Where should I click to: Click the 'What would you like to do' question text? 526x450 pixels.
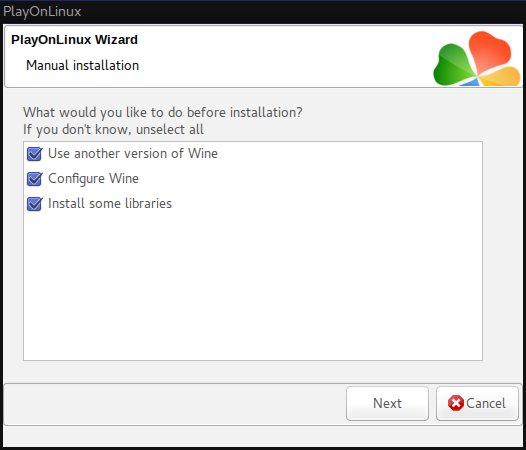click(x=163, y=112)
